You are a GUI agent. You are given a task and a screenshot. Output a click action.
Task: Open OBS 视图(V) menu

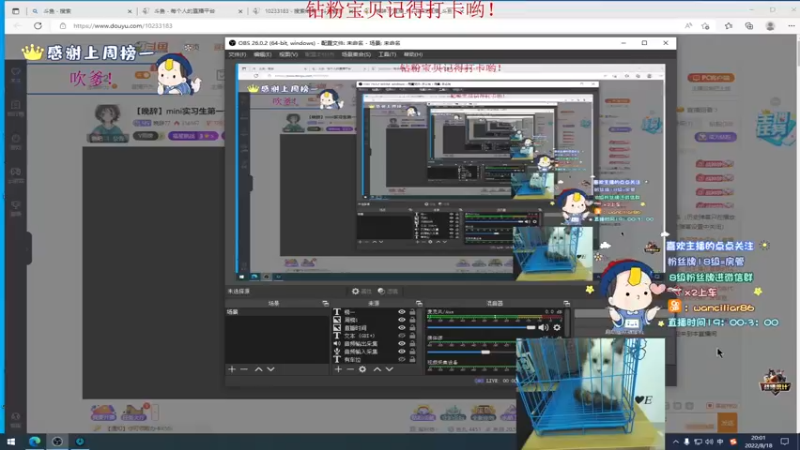coord(288,54)
